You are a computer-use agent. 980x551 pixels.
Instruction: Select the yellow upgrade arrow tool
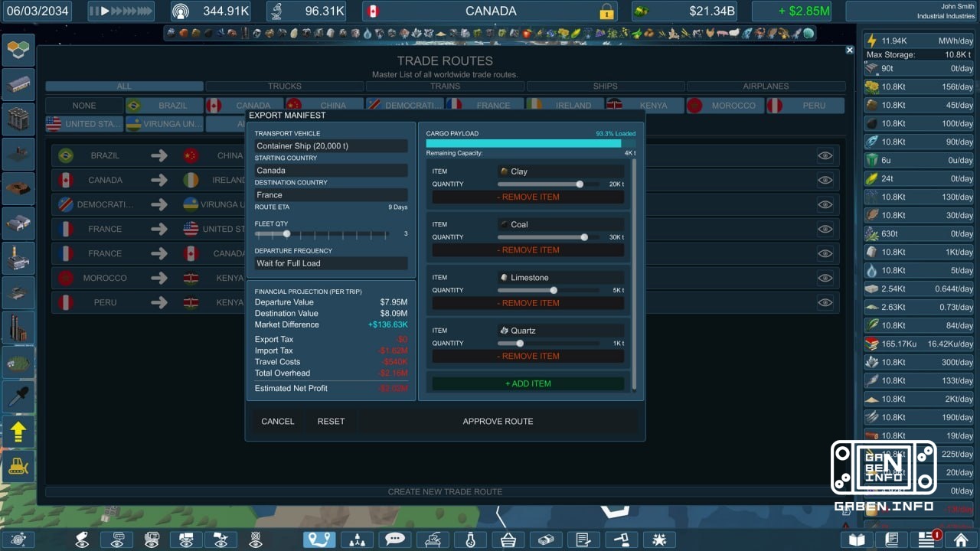point(18,432)
